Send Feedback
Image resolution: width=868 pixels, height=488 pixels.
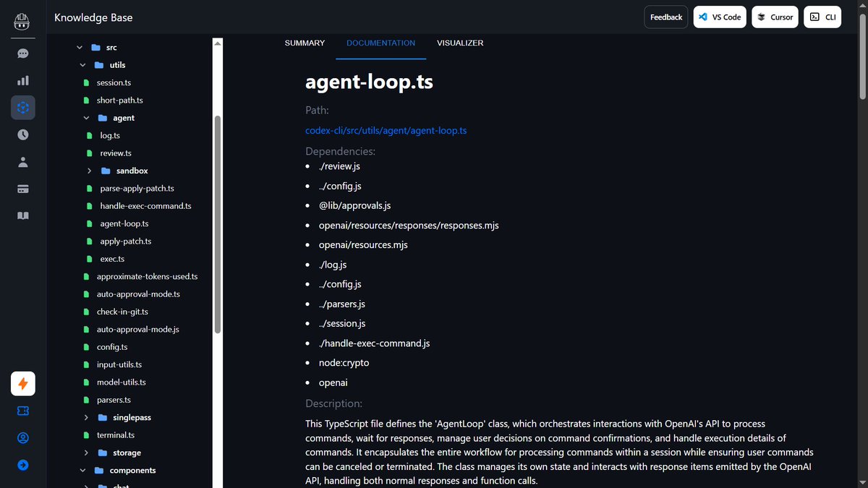(x=665, y=17)
